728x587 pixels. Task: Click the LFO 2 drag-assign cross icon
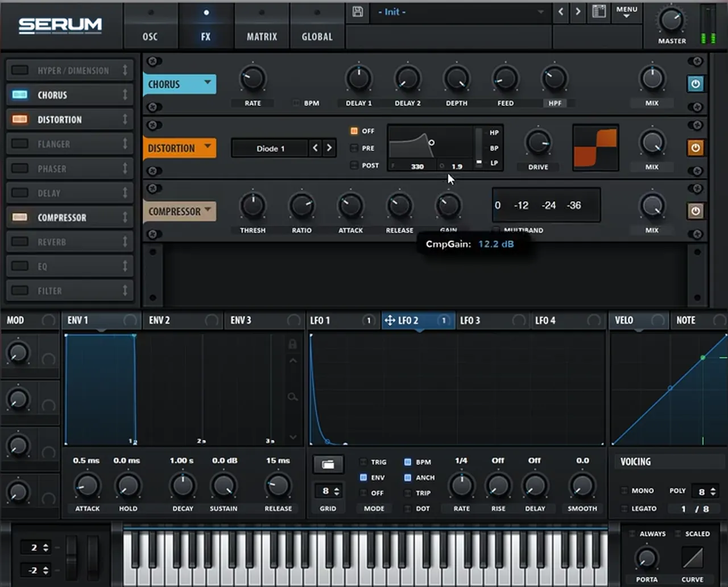click(390, 321)
